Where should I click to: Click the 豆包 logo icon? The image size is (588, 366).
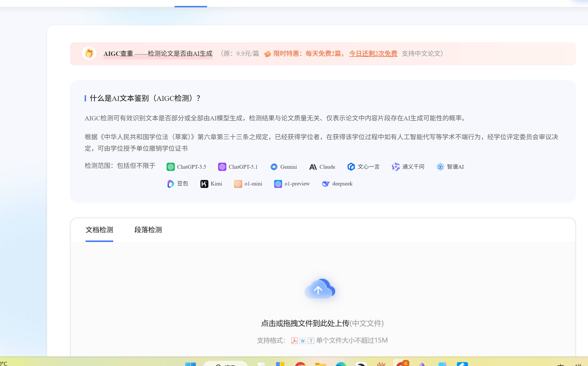171,184
